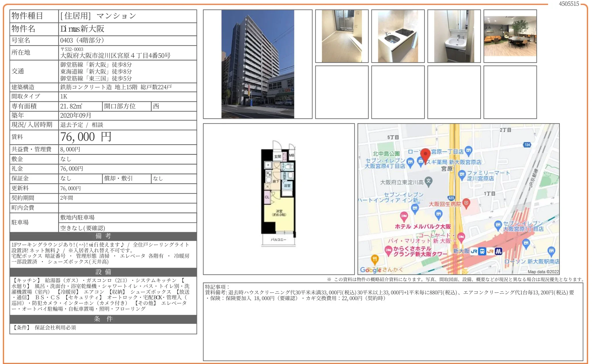Click the 大阪回生病院 hospital marker
This screenshot has width=592, height=364.
coord(466,203)
